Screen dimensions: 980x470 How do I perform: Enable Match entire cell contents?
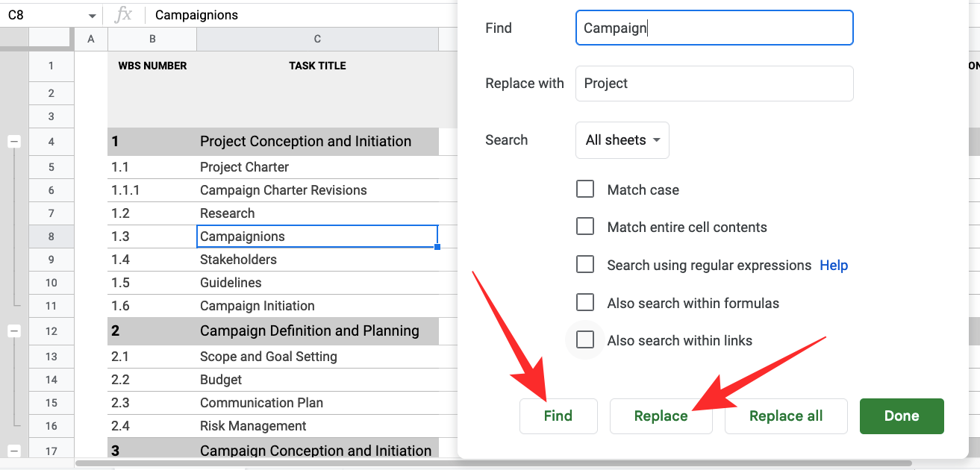(x=585, y=226)
